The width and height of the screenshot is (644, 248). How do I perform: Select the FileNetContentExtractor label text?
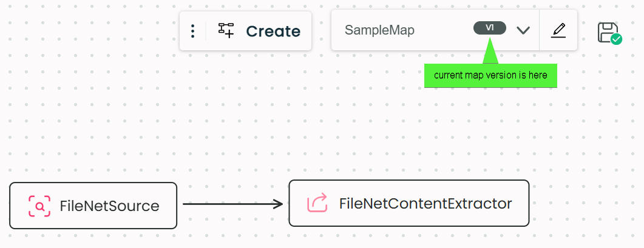point(425,204)
